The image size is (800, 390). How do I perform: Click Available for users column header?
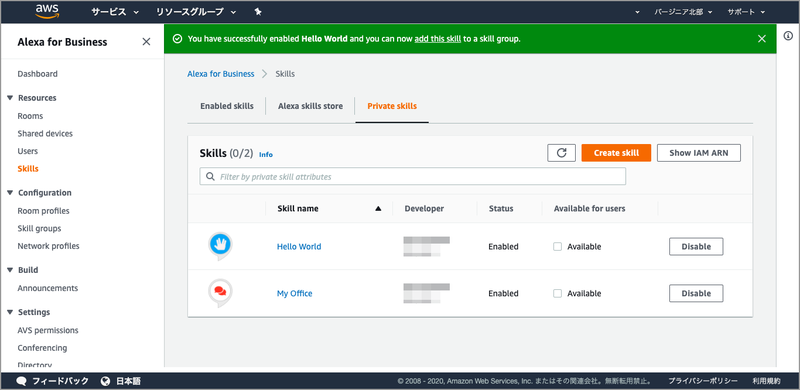(589, 208)
